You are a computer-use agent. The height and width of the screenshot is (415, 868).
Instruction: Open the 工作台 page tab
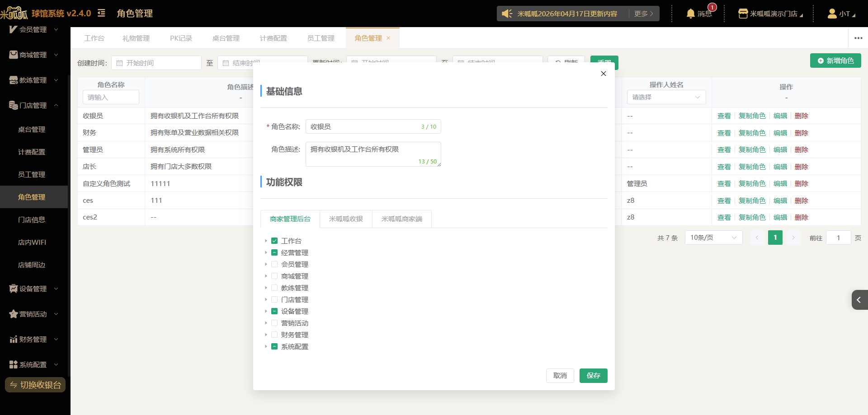tap(94, 38)
